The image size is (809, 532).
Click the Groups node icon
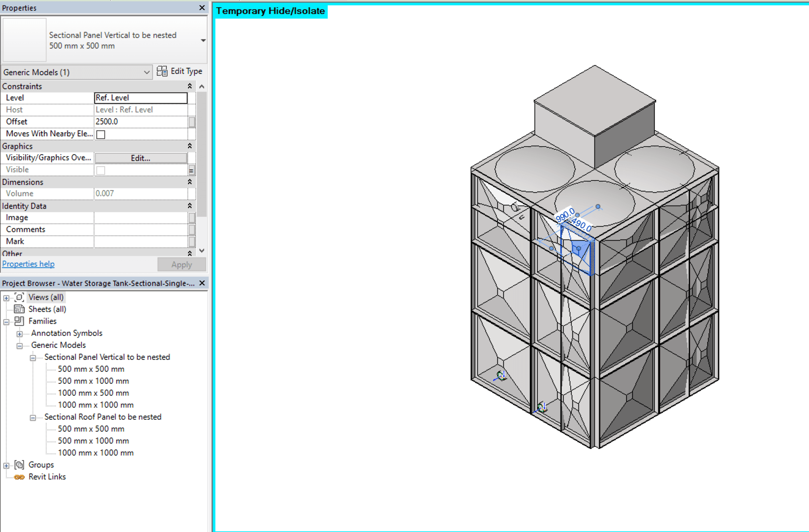click(x=19, y=465)
